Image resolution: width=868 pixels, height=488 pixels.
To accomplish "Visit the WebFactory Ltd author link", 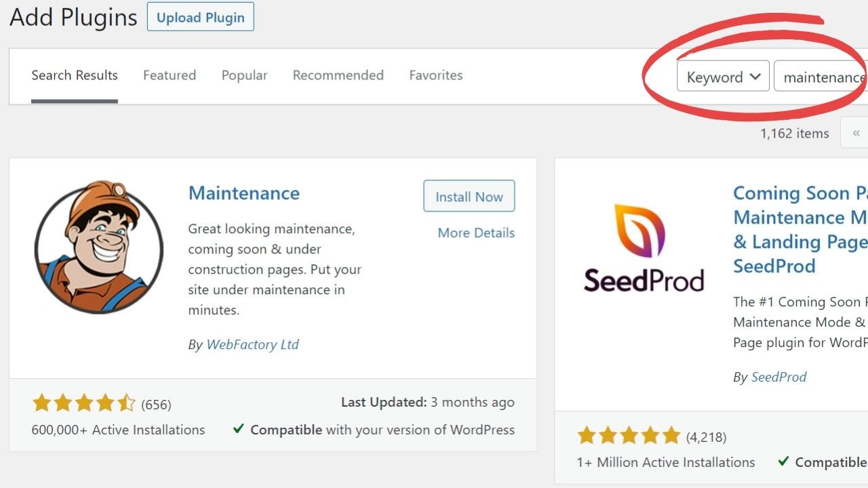I will pyautogui.click(x=252, y=344).
